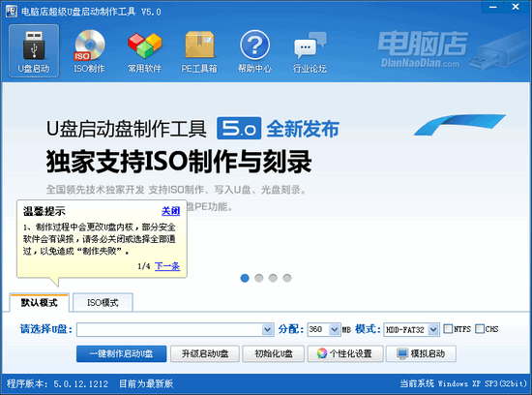
Task: Close the 温馨提示 tooltip via 关闭 link
Action: (170, 211)
